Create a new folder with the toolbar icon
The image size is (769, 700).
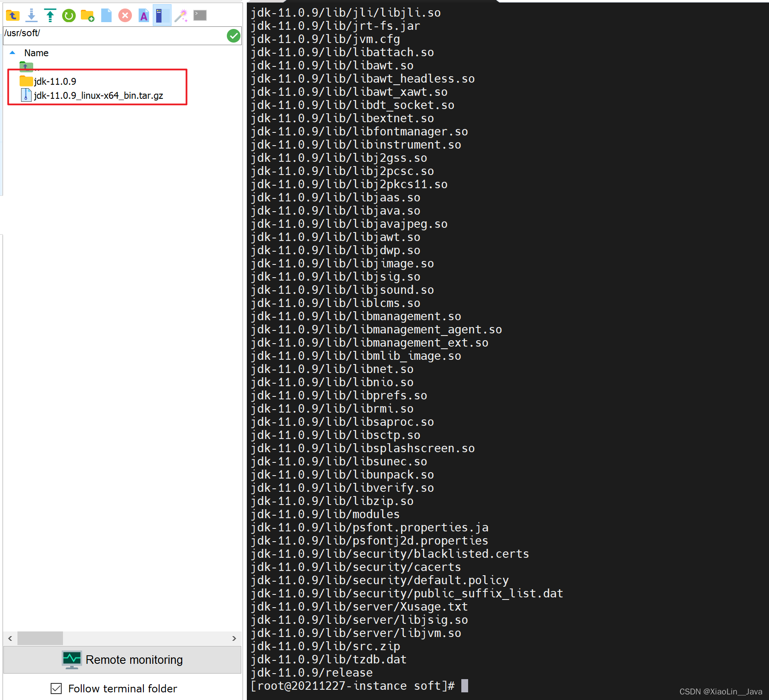coord(88,16)
